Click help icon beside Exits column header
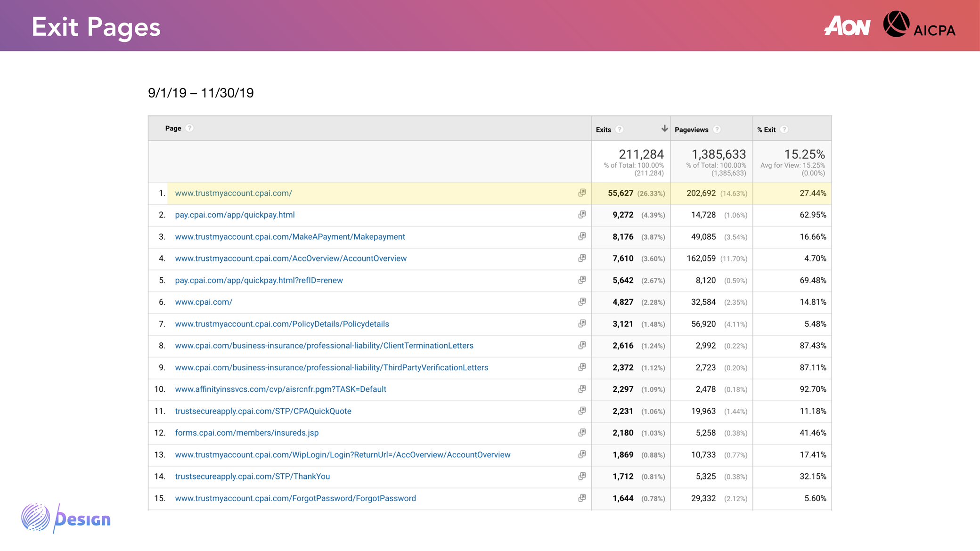 (620, 130)
